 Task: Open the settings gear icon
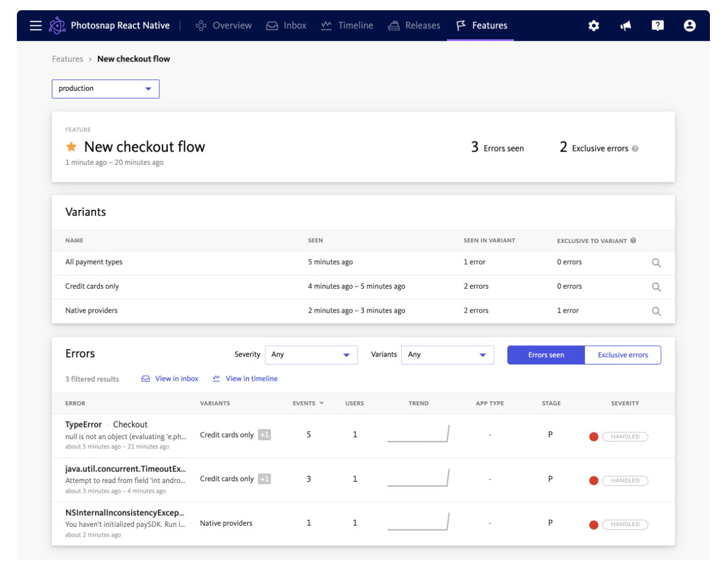click(x=594, y=25)
